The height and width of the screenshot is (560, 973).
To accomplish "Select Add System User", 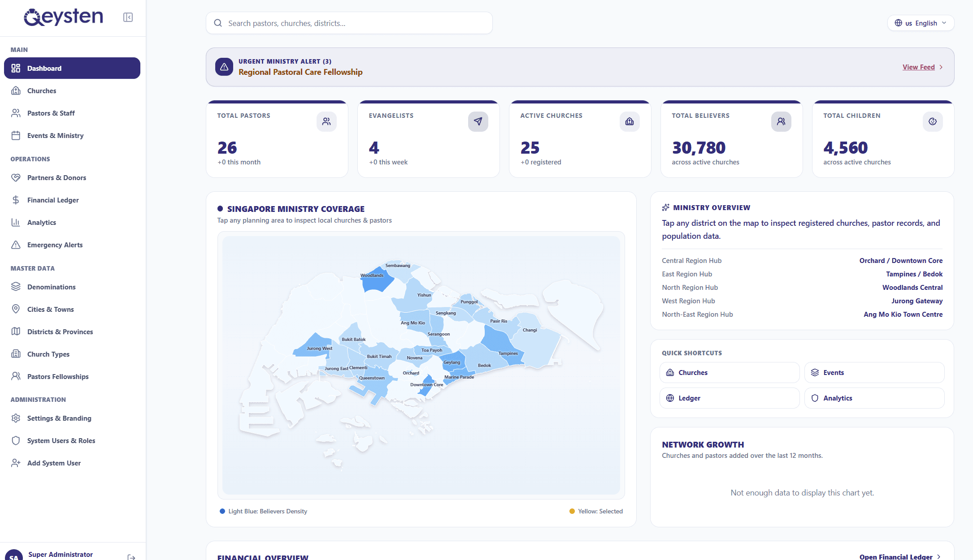I will pyautogui.click(x=72, y=463).
